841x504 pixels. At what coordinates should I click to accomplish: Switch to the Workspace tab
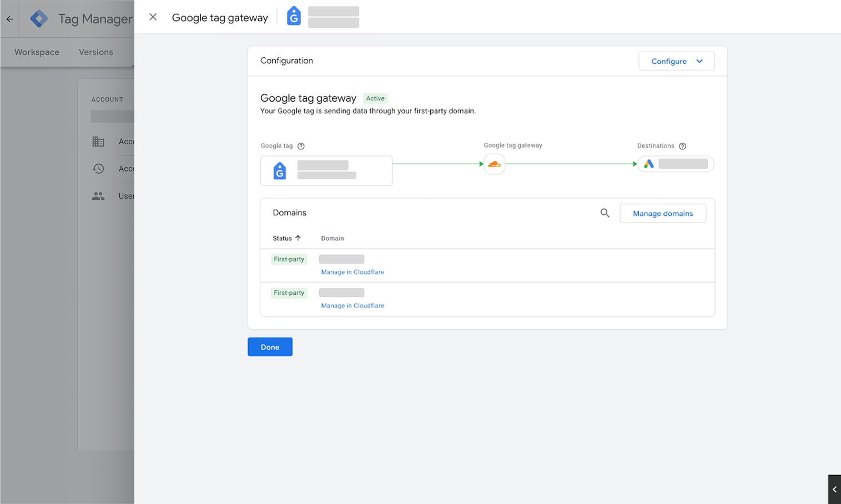(37, 52)
